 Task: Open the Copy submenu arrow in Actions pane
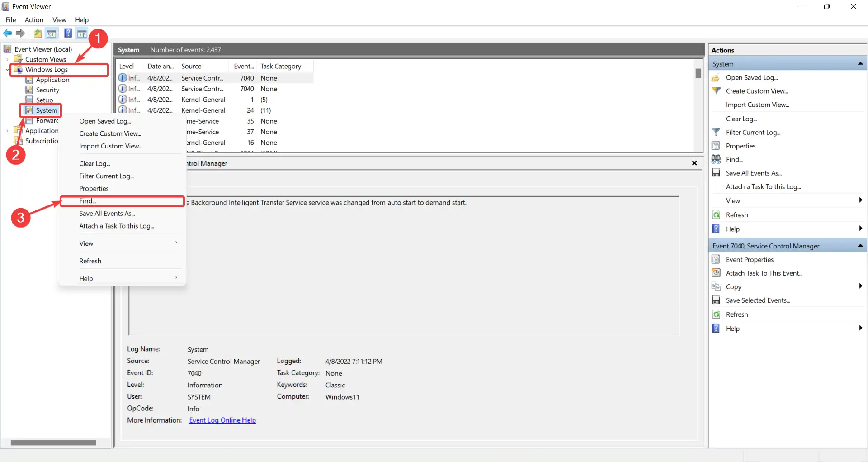[x=860, y=286]
